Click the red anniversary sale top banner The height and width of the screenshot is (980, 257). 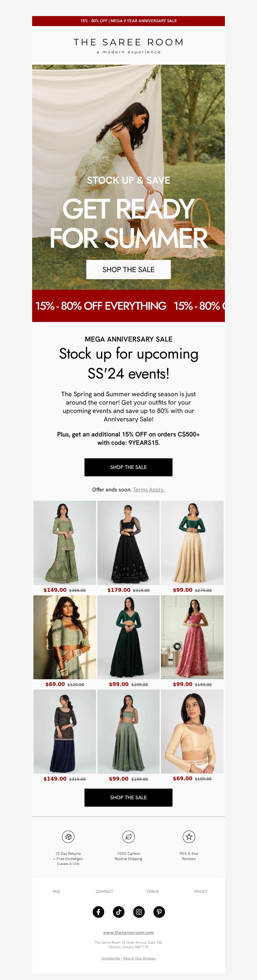coord(128,21)
